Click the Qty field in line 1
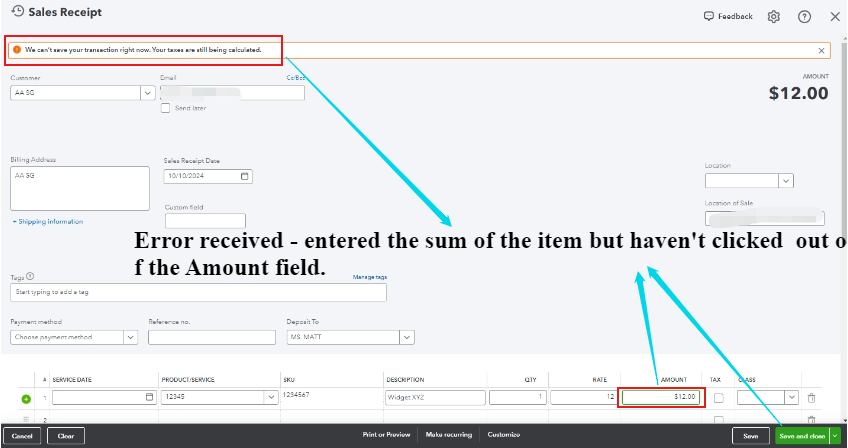The image size is (848, 448). pos(518,398)
